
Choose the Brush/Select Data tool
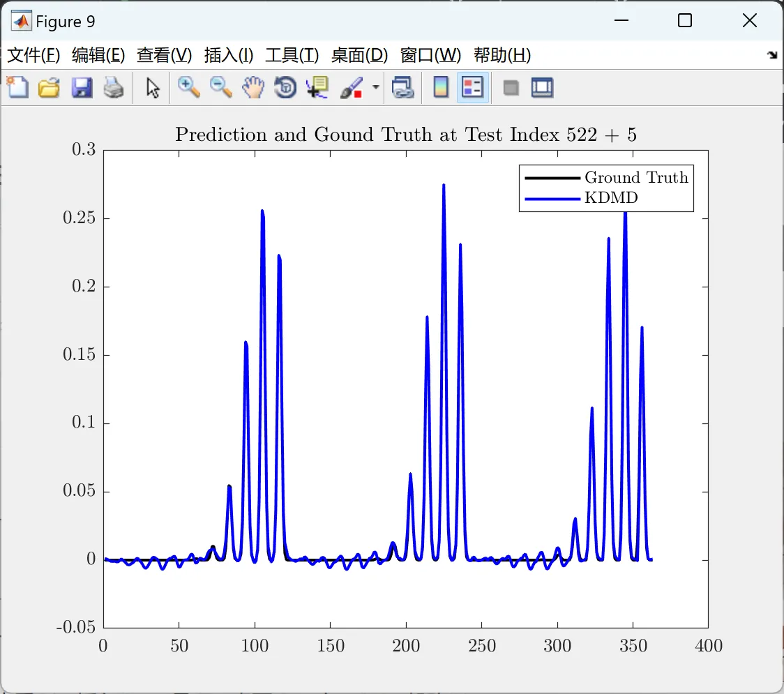(x=352, y=87)
